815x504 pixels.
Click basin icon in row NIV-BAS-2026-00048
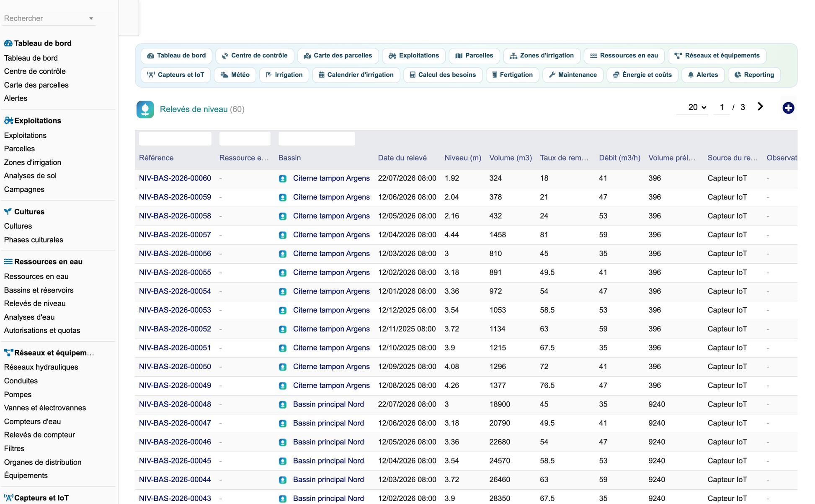click(283, 405)
